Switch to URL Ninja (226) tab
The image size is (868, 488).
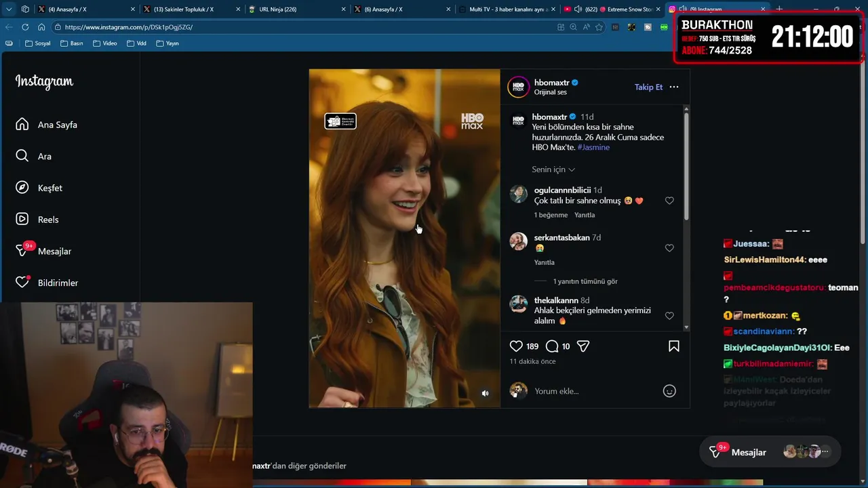(x=296, y=9)
